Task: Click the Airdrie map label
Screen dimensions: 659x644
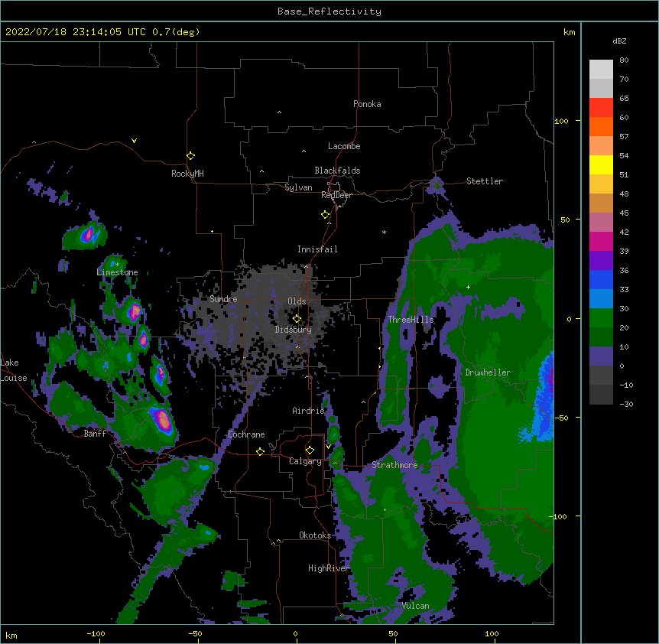Action: pos(309,411)
